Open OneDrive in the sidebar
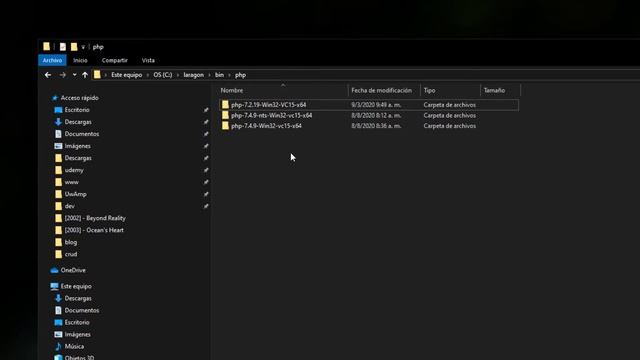This screenshot has width=640, height=360. coord(73,270)
